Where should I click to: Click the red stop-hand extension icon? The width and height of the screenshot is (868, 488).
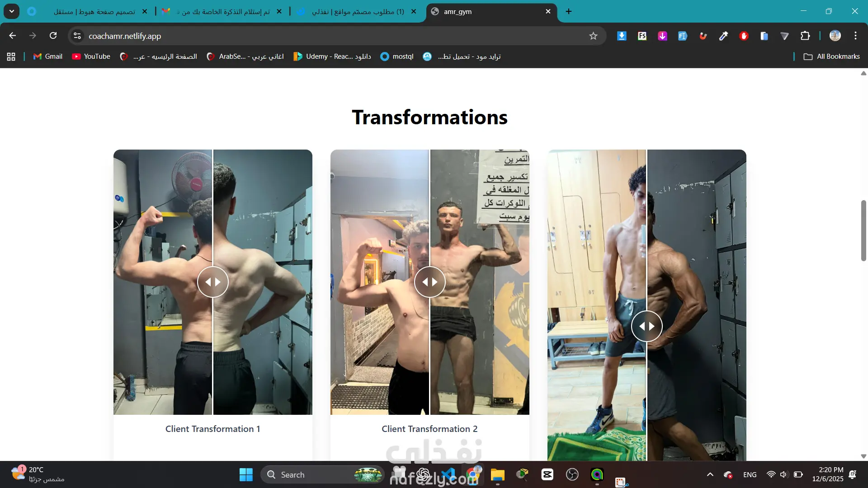[744, 36]
